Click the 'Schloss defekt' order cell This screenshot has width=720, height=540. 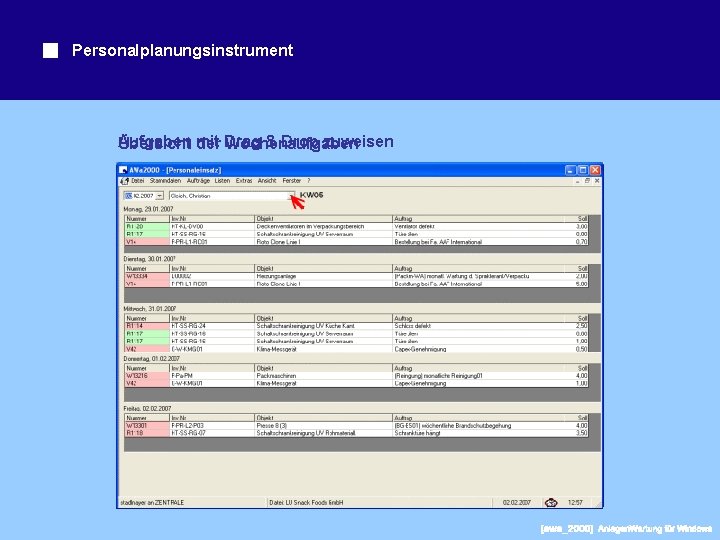click(x=478, y=326)
